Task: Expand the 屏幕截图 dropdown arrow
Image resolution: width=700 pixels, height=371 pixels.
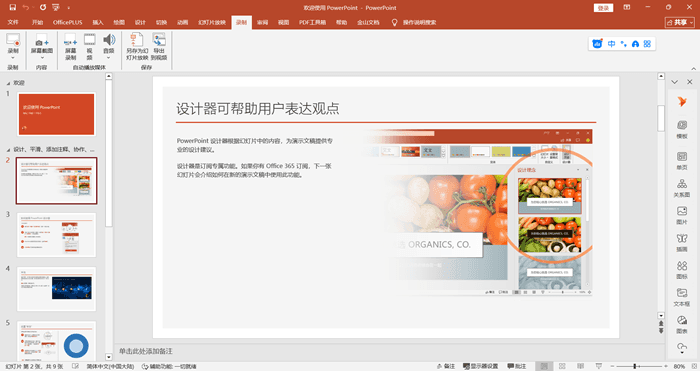Action: tap(42, 58)
